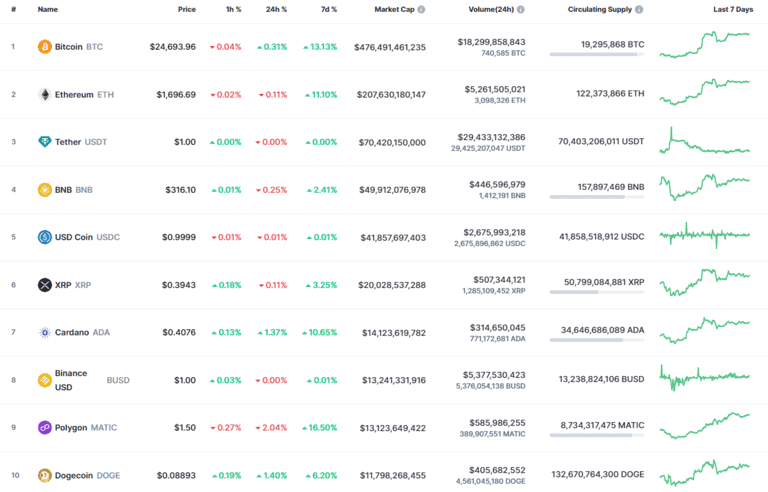Click the BNB coin logo icon
The image size is (768, 492).
click(x=44, y=190)
